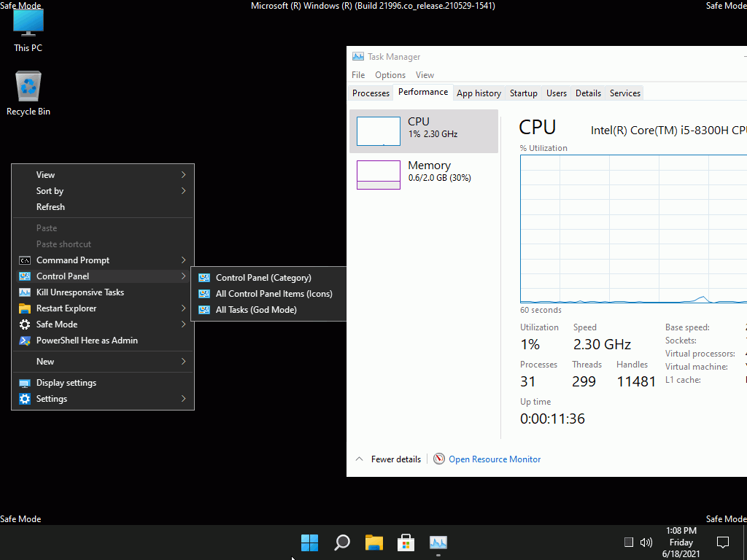Click the processes count 31
The width and height of the screenshot is (747, 560).
[528, 381]
